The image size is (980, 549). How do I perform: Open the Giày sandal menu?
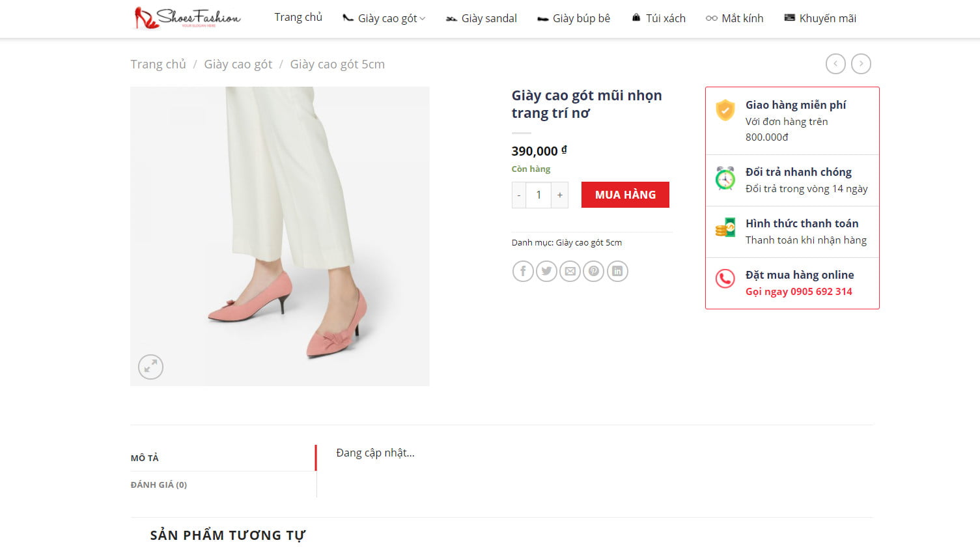[x=481, y=18]
